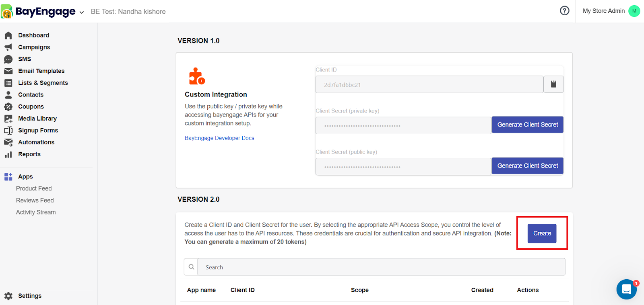The image size is (644, 305).
Task: Generate private key Client Secret
Action: (x=527, y=125)
